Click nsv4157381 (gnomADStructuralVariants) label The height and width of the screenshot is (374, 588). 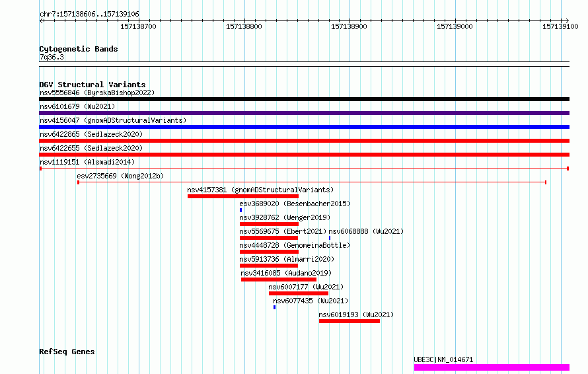(260, 190)
